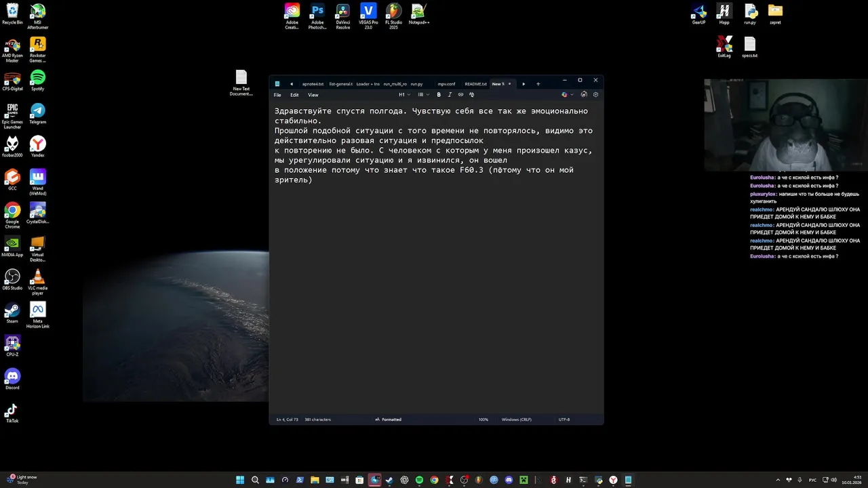Viewport: 868px width, 488px height.
Task: Click the account avatar icon in Notepad
Action: [x=584, y=95]
